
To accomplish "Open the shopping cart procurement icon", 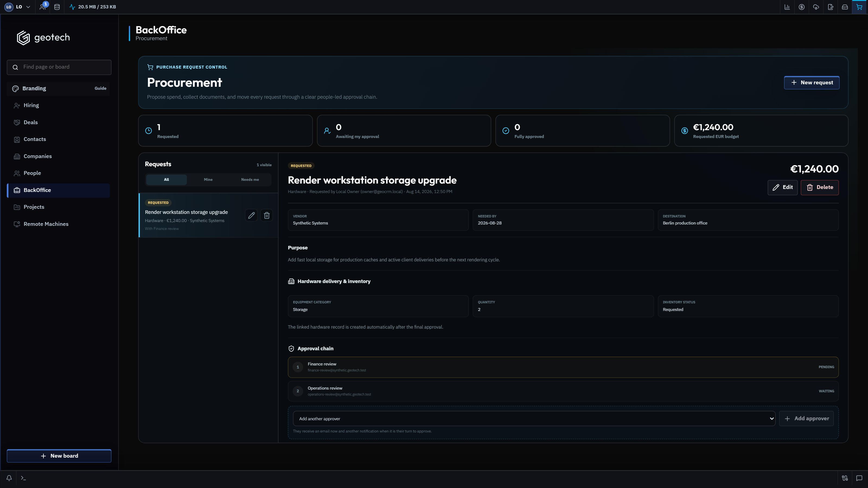I will coord(859,7).
